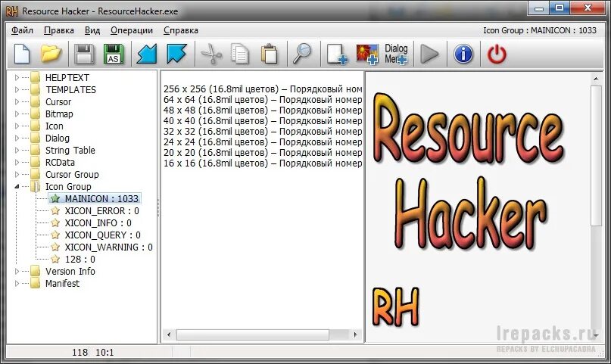Click the Icon Group open folder icon
Viewport: 611px width, 364px height.
36,186
